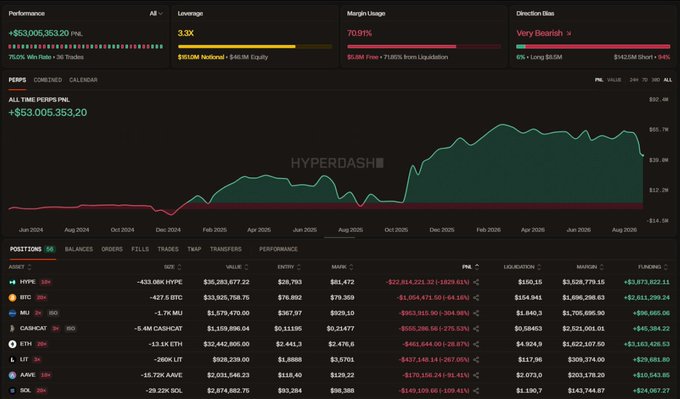Open the BALANCES tab

pyautogui.click(x=79, y=249)
